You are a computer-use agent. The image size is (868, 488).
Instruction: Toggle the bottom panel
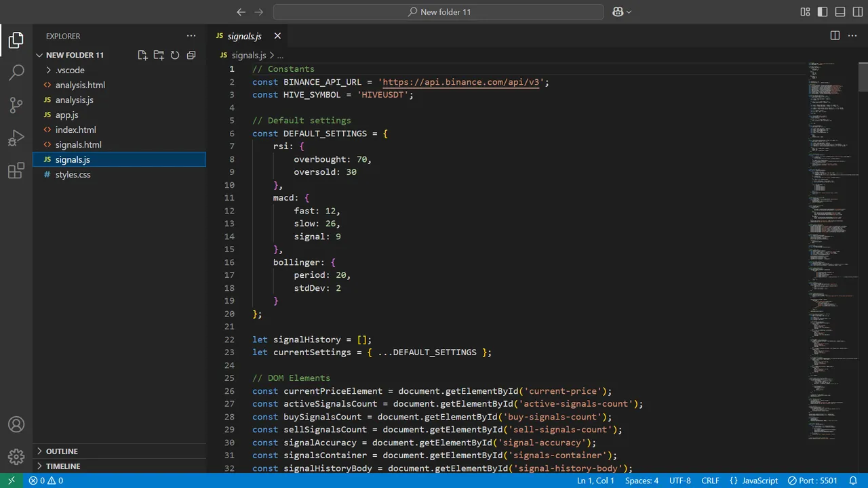pos(840,12)
